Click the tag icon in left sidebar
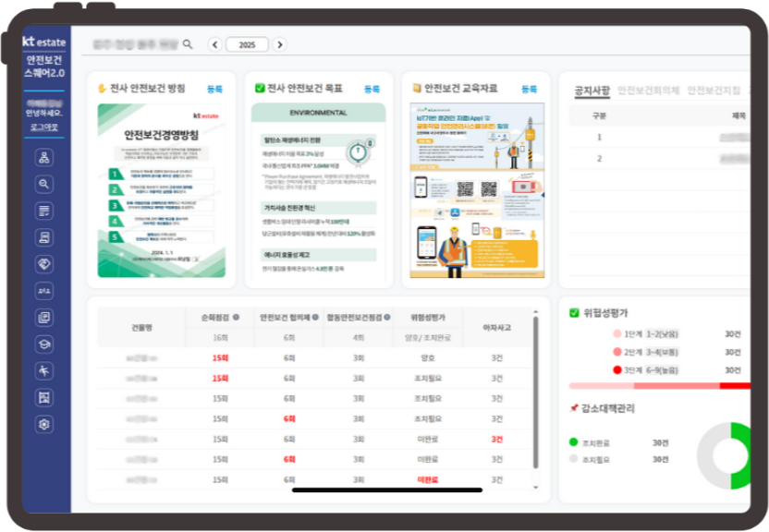 coord(43,263)
